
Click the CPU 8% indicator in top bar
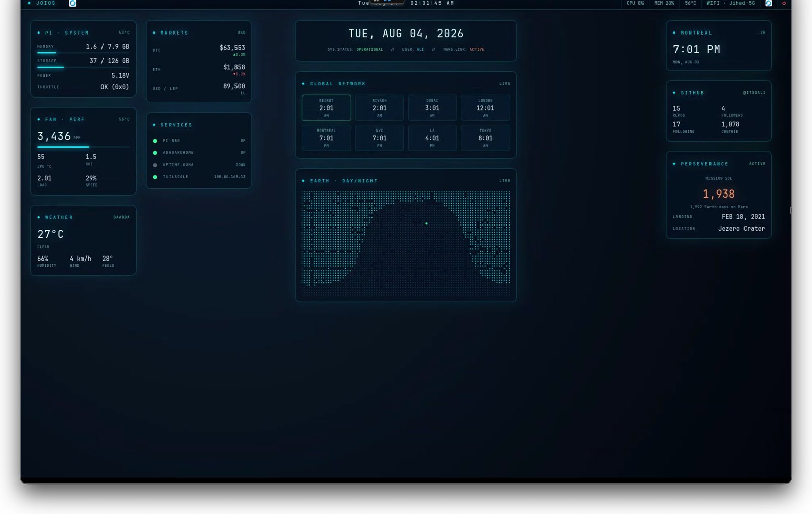pos(635,3)
